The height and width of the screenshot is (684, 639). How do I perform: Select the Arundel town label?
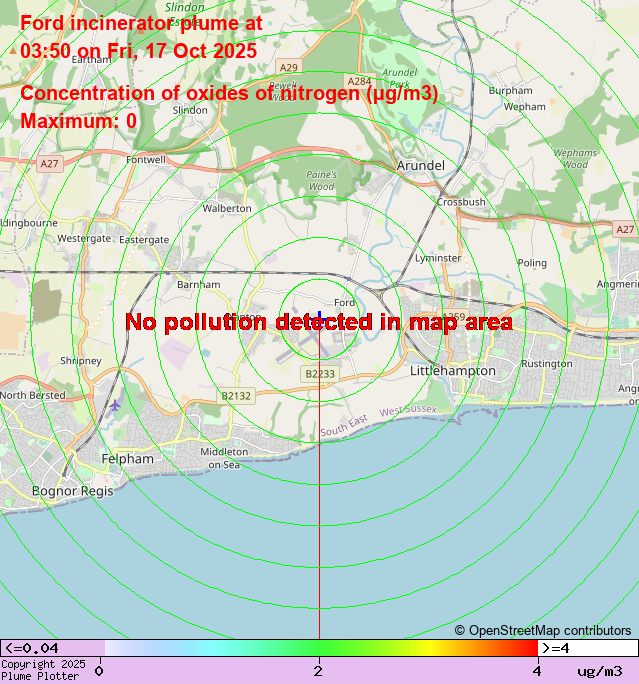[420, 165]
